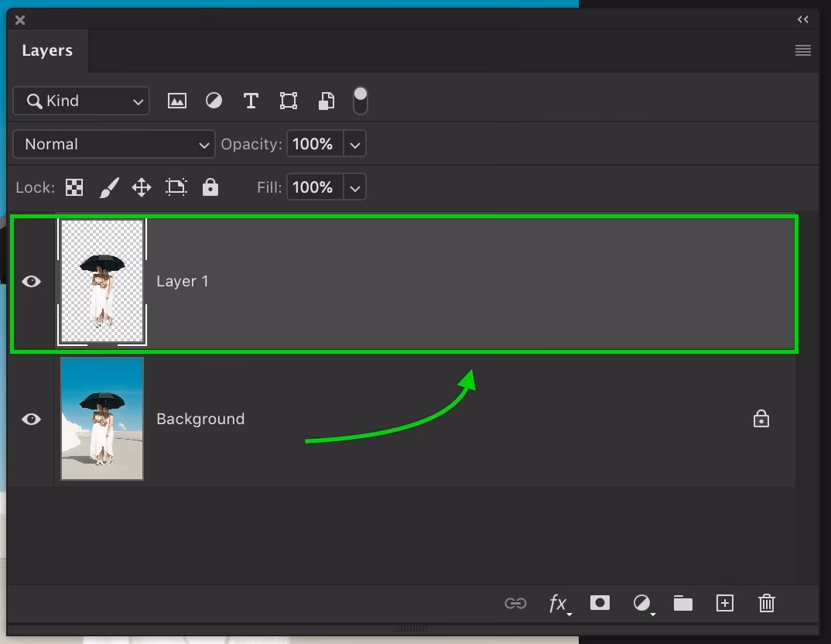831x644 pixels.
Task: Delete layer using trash icon
Action: click(766, 603)
